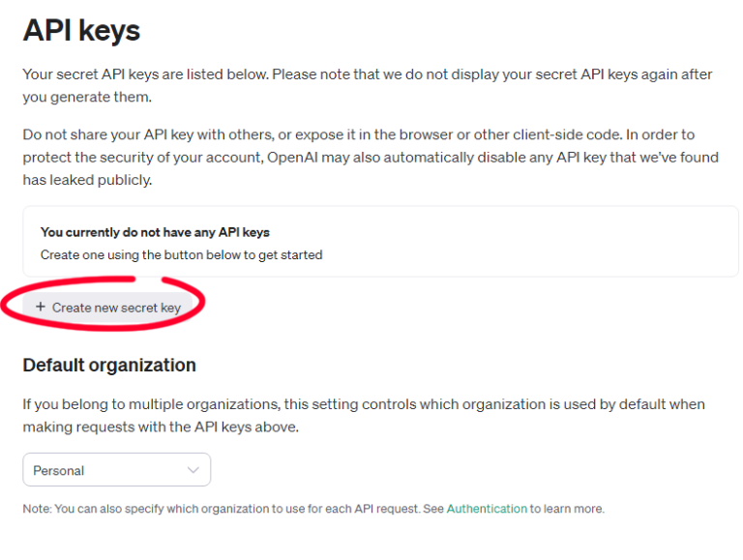Select the 'Personal' text in the organization selector
The width and height of the screenshot is (743, 560).
point(58,470)
